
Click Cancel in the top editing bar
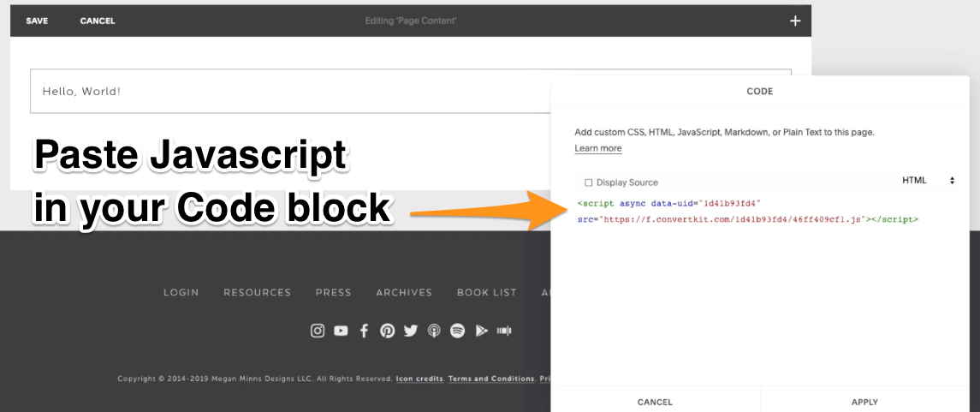pos(98,21)
